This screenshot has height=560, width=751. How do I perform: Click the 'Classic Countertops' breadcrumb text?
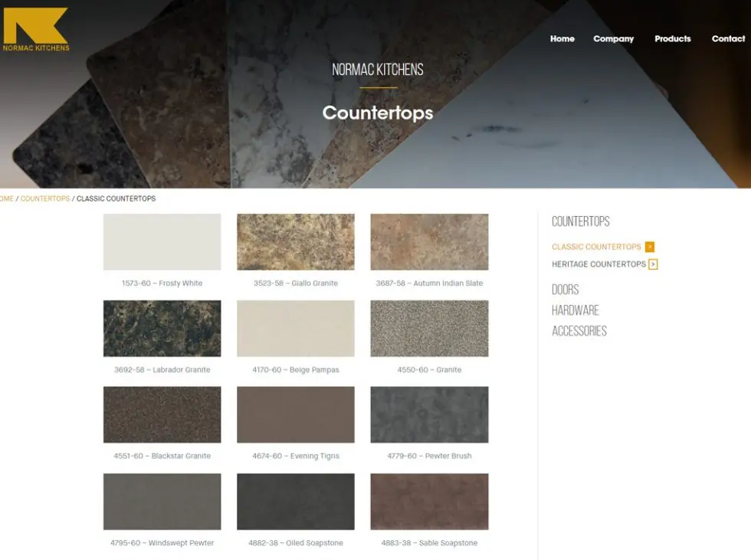116,198
